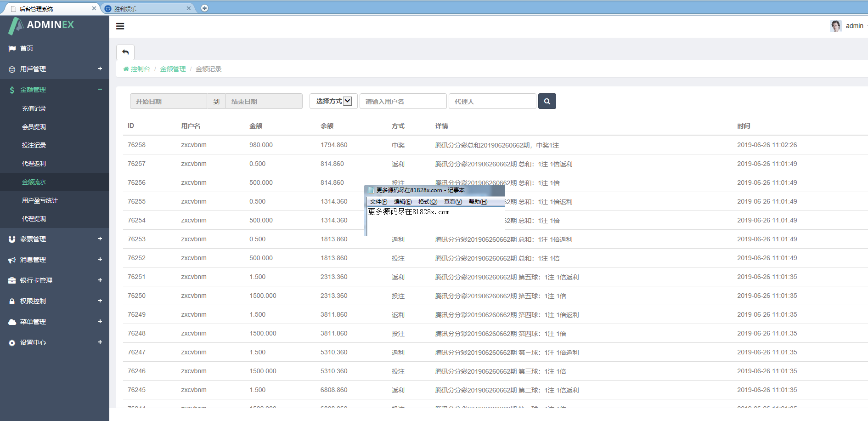Click the admin avatar picture
Screen dimensions: 868x421
pyautogui.click(x=835, y=26)
